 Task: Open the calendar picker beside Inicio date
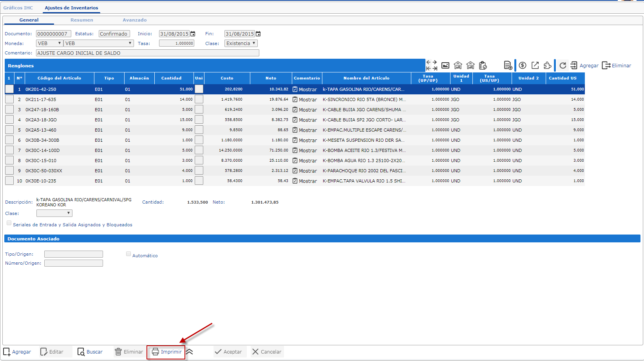tap(193, 34)
